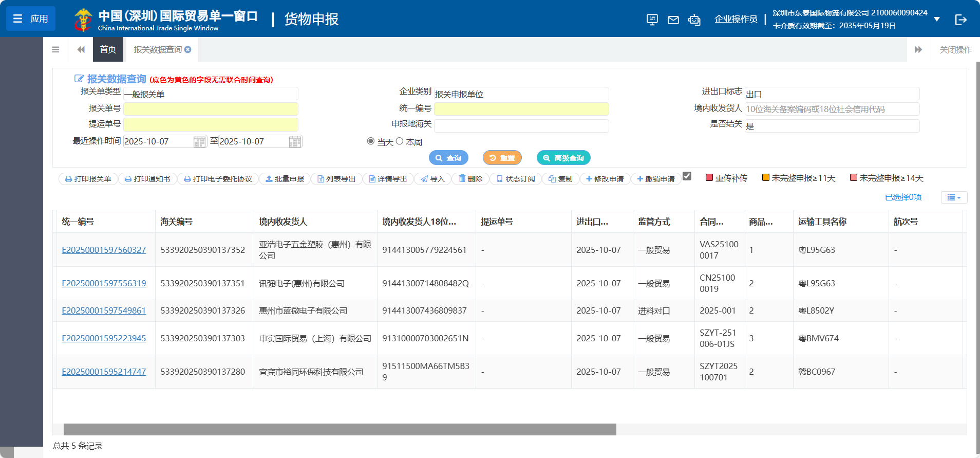Viewport: 980px width, 458px height.
Task: Select the 本周 radio button
Action: pos(400,141)
